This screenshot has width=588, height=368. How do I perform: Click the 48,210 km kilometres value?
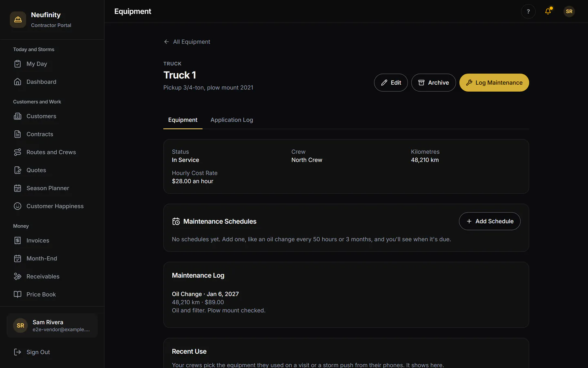click(425, 160)
